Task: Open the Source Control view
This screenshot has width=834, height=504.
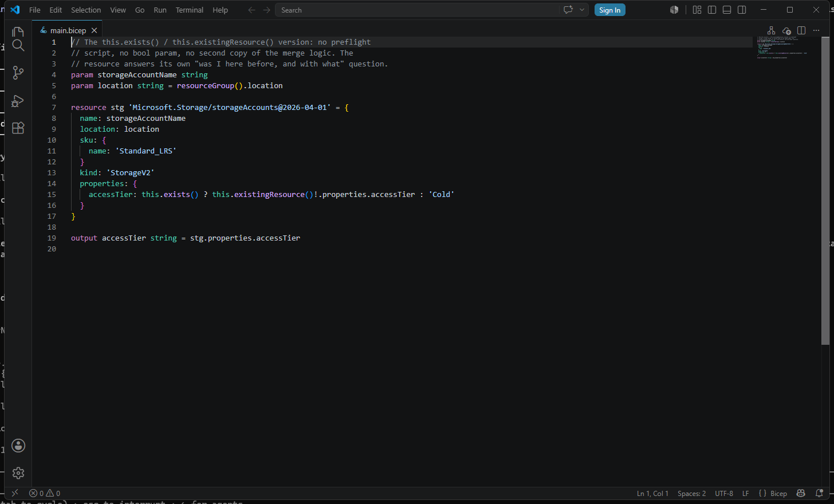Action: tap(18, 73)
